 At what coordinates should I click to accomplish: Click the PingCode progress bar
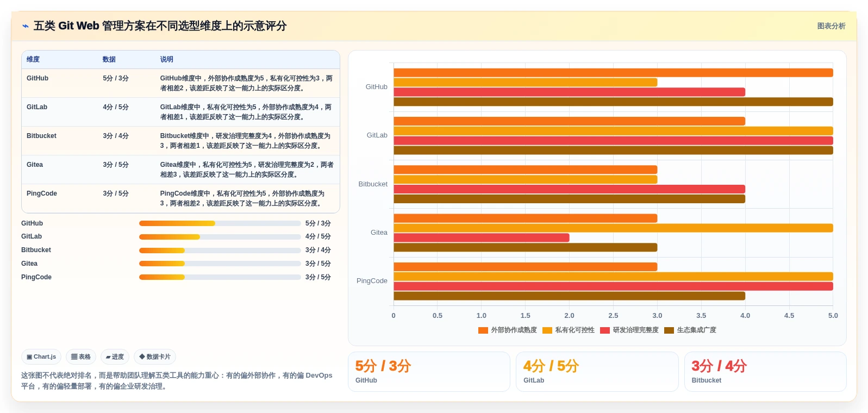click(x=220, y=277)
